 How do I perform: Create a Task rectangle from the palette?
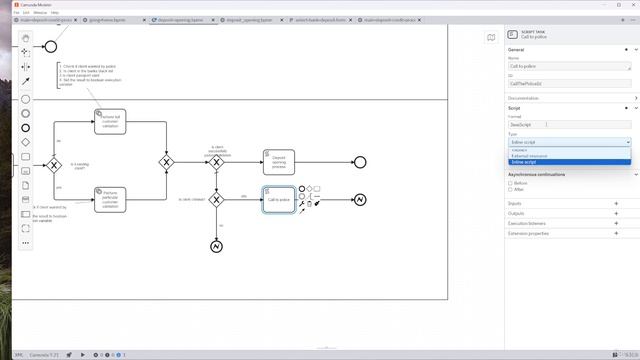click(x=25, y=157)
